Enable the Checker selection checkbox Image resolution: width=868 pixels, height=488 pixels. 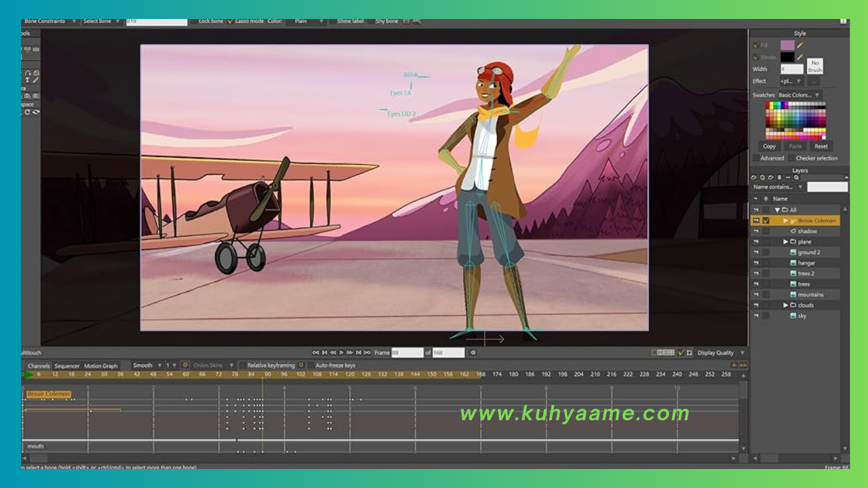tap(791, 158)
